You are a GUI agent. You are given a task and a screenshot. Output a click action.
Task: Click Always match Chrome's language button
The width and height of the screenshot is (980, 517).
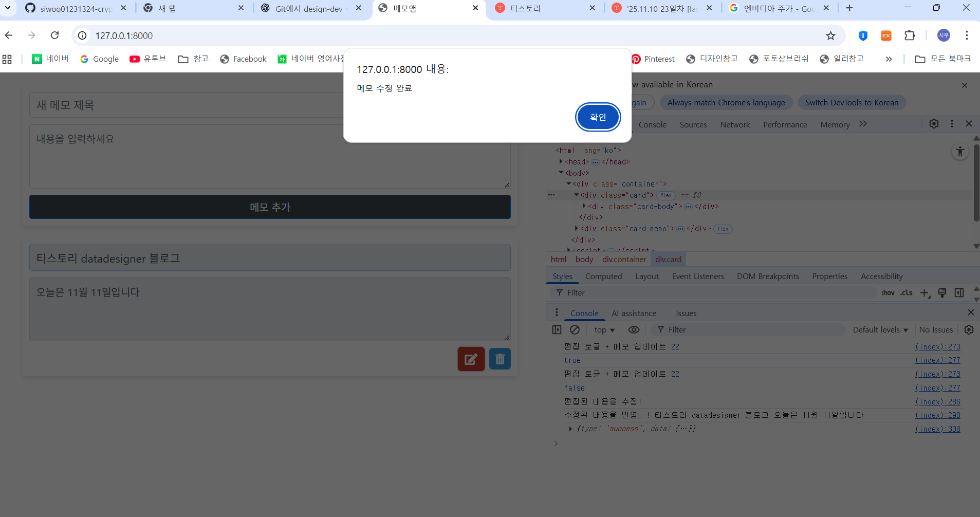pos(726,103)
